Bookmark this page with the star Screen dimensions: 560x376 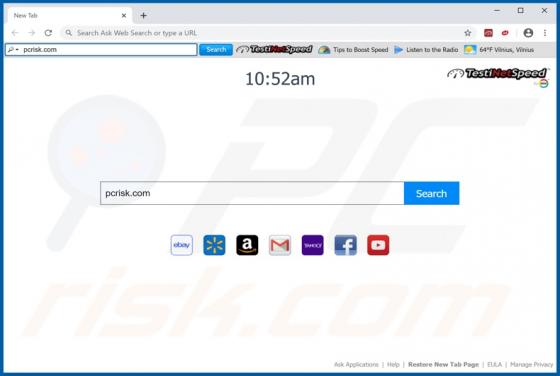pyautogui.click(x=468, y=33)
